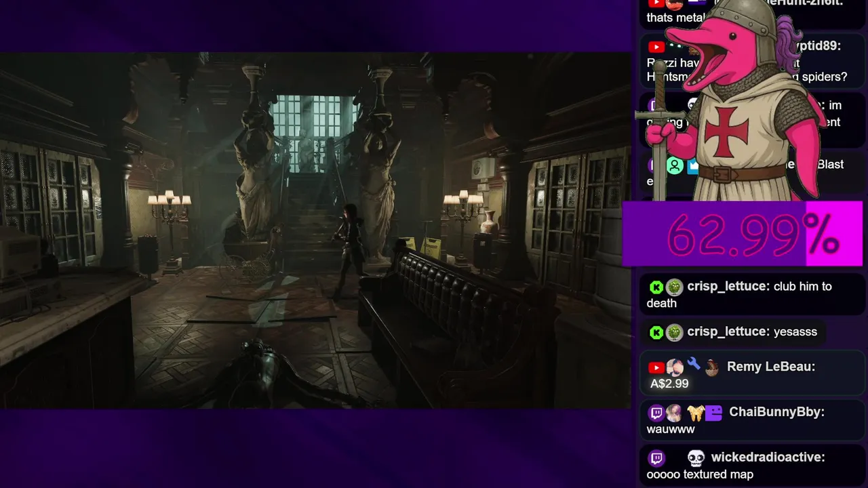The width and height of the screenshot is (868, 488).
Task: Click the blue wrench moderator badge
Action: pos(693,365)
